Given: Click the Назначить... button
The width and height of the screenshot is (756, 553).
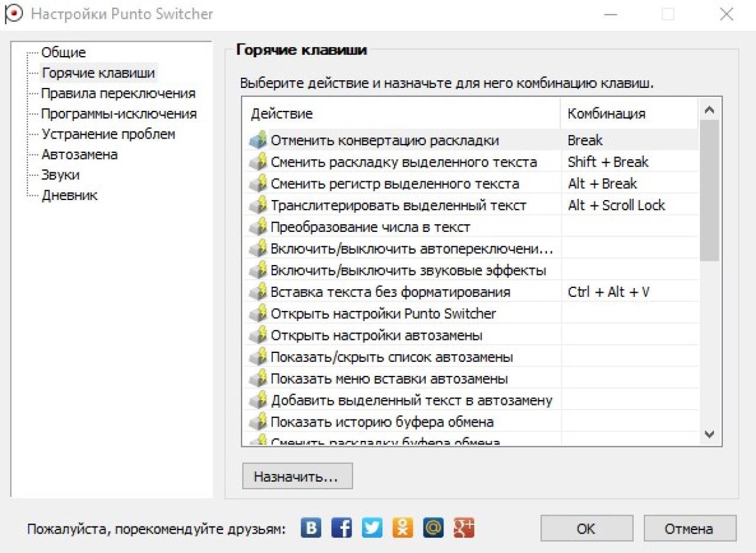Looking at the screenshot, I should [x=297, y=476].
